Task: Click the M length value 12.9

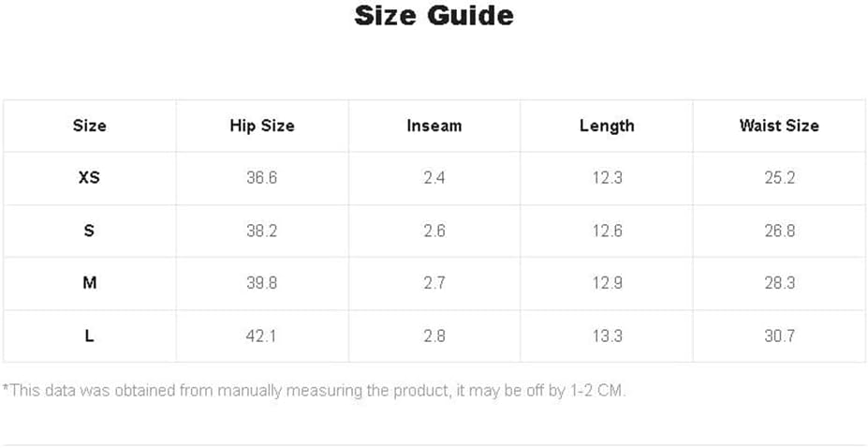Action: pyautogui.click(x=607, y=284)
